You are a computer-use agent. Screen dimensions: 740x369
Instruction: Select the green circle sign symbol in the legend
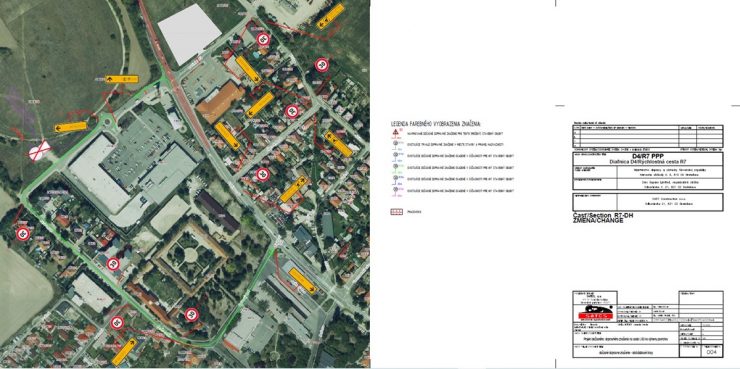pyautogui.click(x=396, y=167)
